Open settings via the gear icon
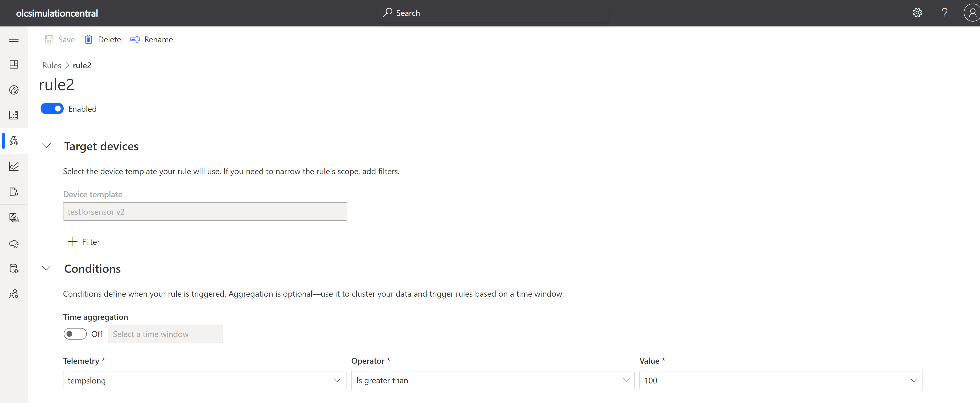Viewport: 980px width, 403px height. (x=917, y=13)
